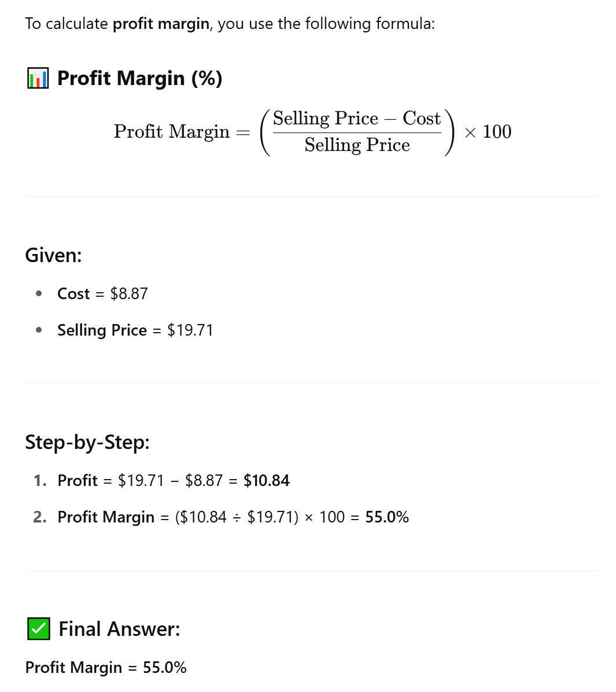This screenshot has width=616, height=692.
Task: Select the Cost = $8.87 bullet
Action: (102, 293)
